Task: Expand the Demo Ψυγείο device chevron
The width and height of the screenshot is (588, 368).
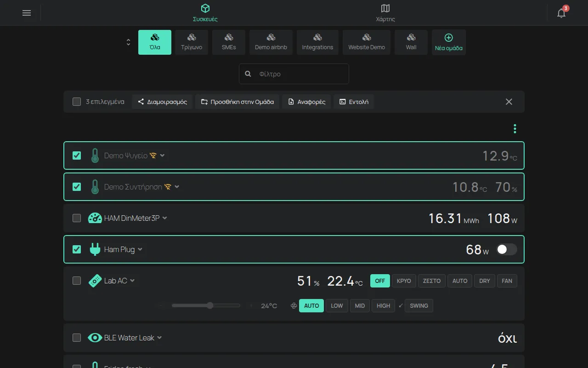Action: coord(162,155)
